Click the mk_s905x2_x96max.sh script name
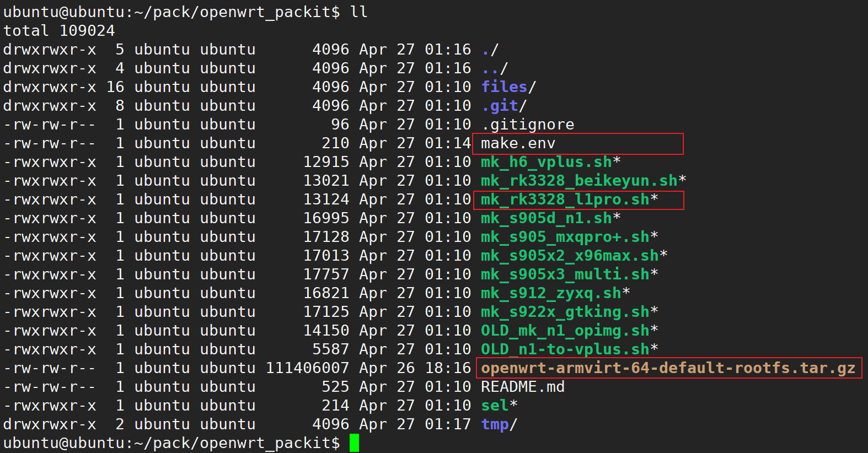Screen dimensions: 868x453 pyautogui.click(x=569, y=256)
